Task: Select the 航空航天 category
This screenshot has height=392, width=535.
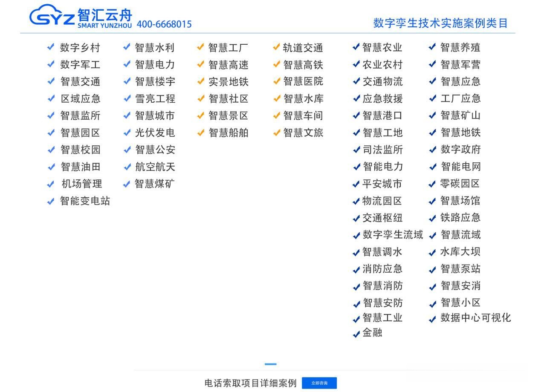Action: (x=155, y=167)
